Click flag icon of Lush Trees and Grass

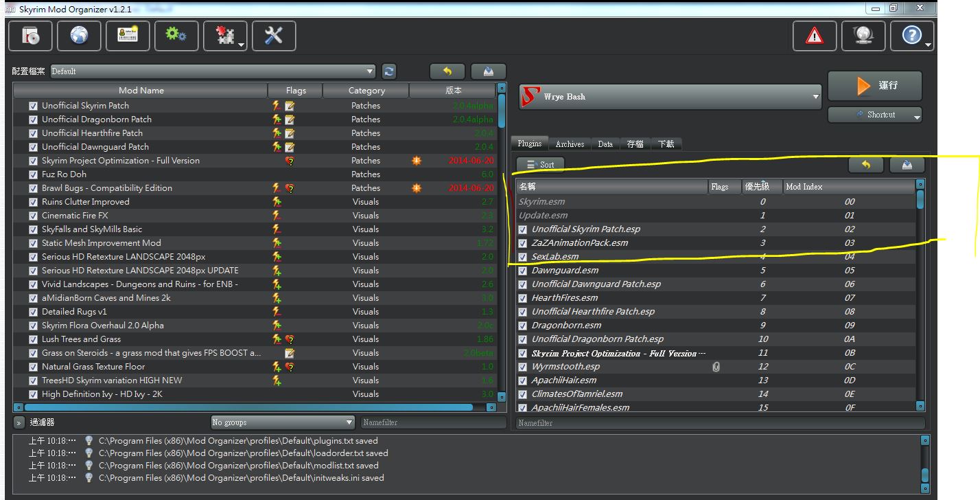[290, 339]
